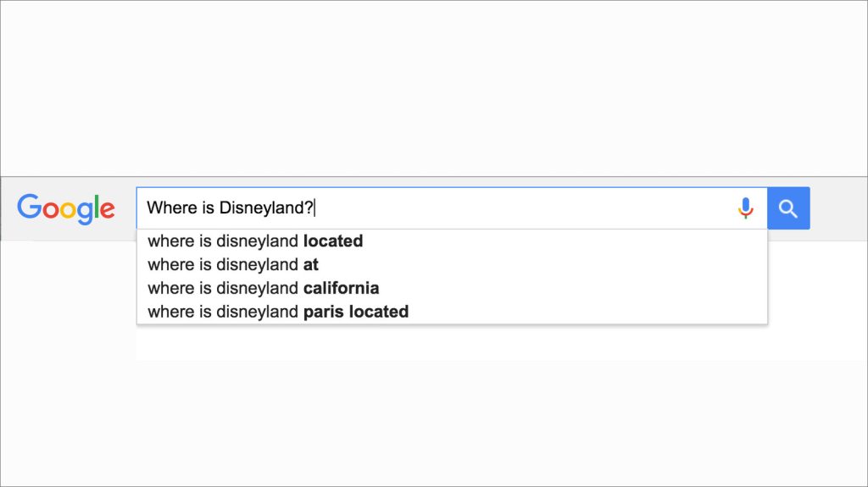Click the word "Disneyland?" in the search box
The width and height of the screenshot is (868, 487).
coord(266,208)
